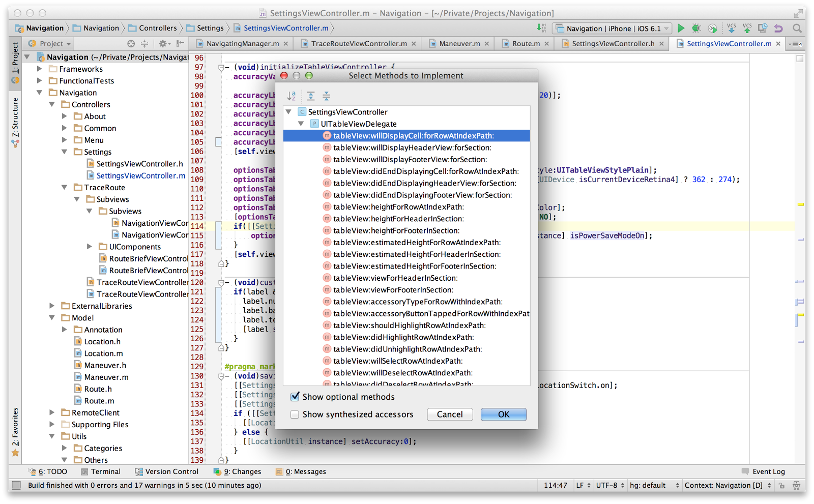Show hidden tabs list dropdown
This screenshot has height=504, width=814.
tap(795, 44)
